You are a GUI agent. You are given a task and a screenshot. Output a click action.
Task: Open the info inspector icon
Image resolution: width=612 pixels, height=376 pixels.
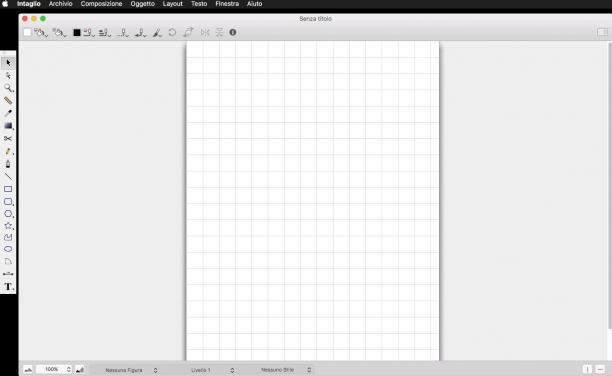coord(233,32)
